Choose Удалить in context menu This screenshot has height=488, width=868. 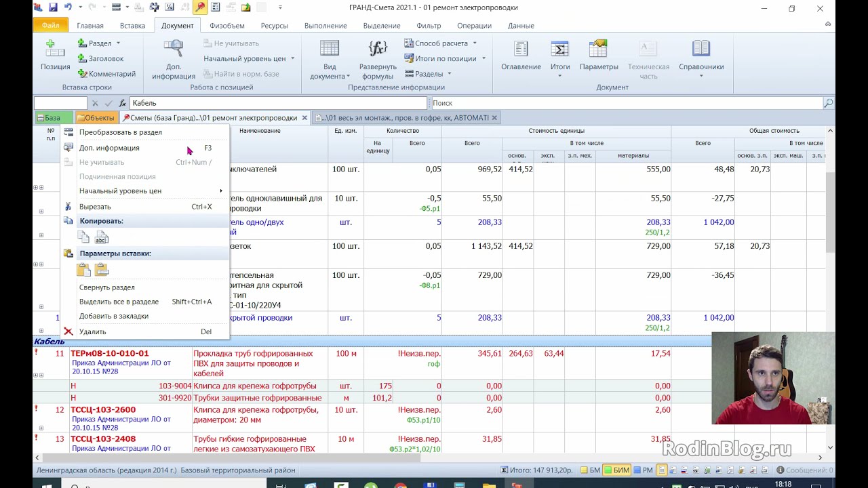tap(145, 331)
